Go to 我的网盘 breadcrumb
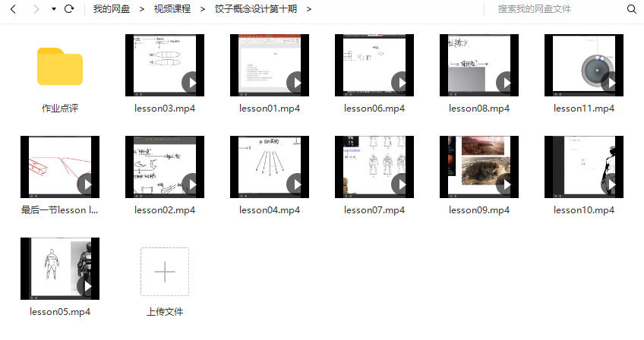The image size is (644, 340). (x=109, y=9)
